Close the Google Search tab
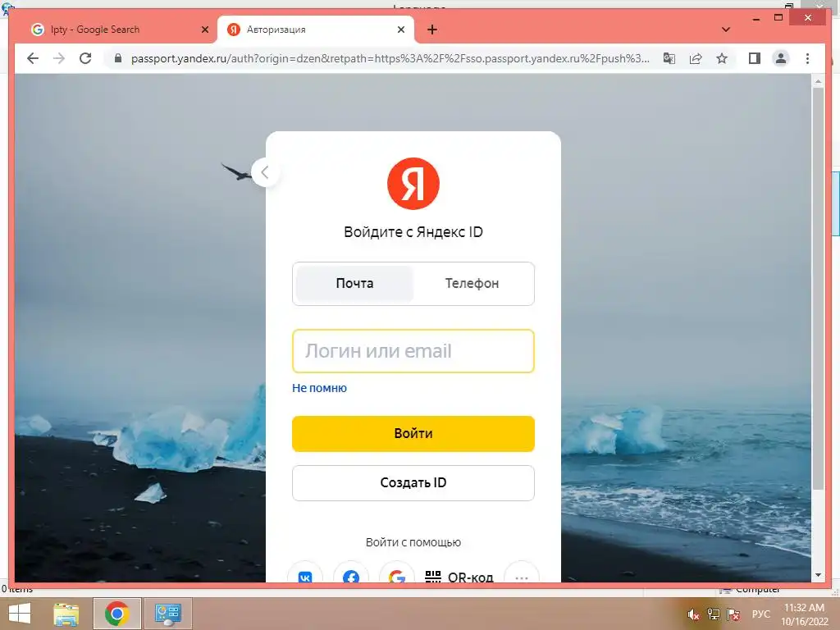The height and width of the screenshot is (630, 840). pyautogui.click(x=204, y=30)
